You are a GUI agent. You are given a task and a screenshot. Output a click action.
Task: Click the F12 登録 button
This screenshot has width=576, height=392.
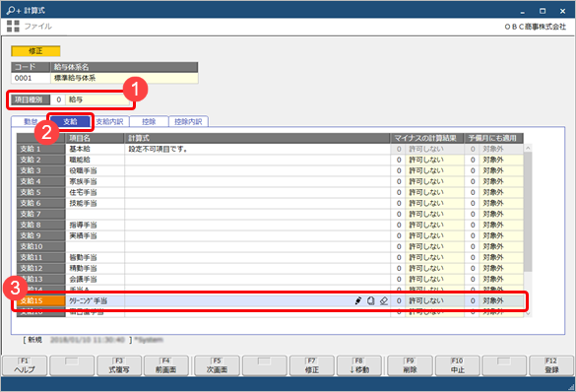[x=551, y=365]
